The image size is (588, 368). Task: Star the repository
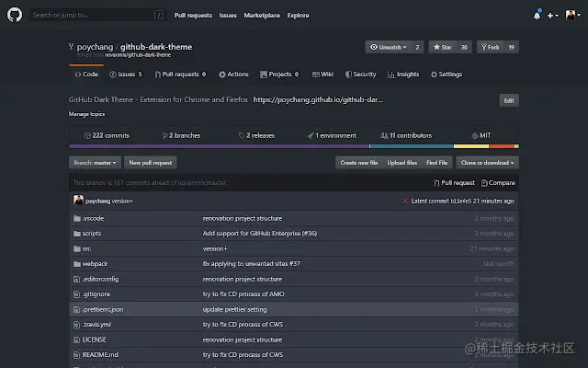443,47
